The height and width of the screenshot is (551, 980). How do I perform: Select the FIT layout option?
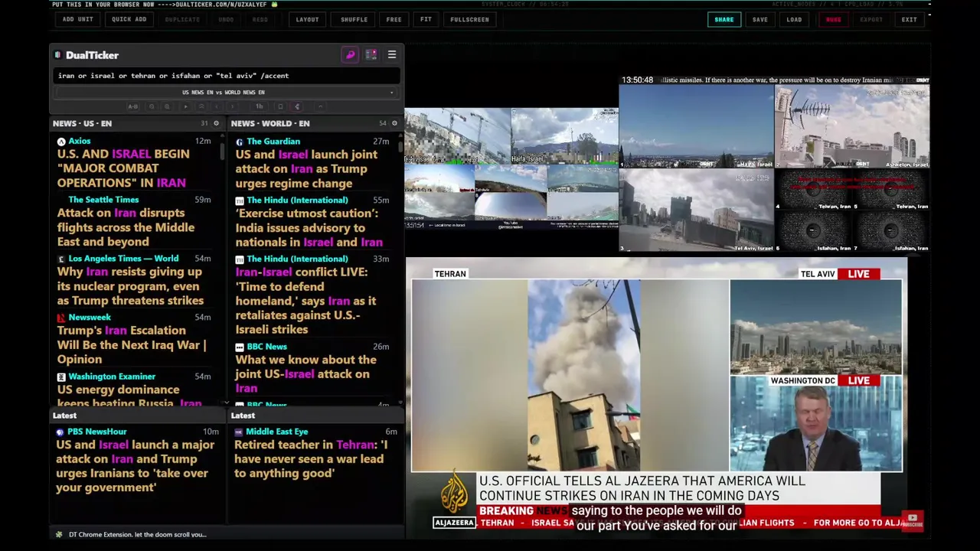[x=426, y=19]
